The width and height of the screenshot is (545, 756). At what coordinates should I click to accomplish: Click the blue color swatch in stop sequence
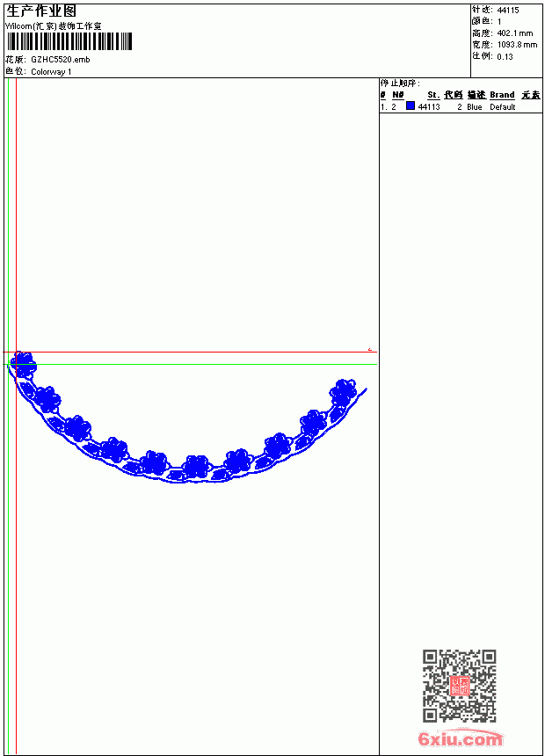click(x=411, y=106)
